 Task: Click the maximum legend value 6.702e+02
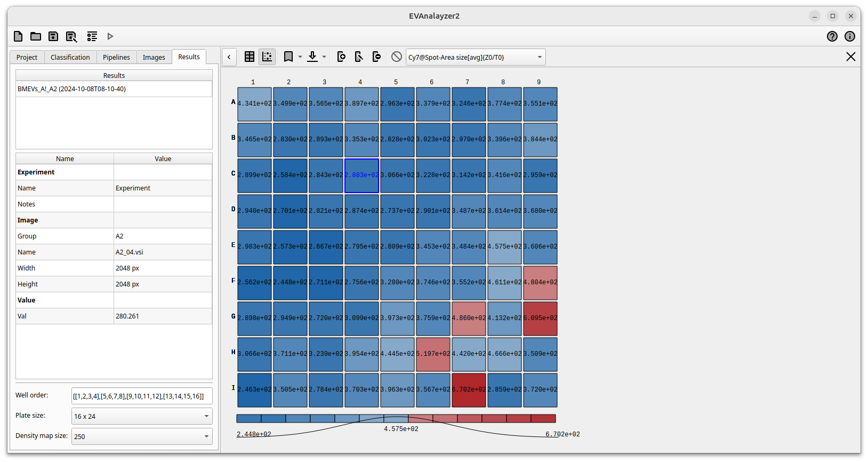pos(562,434)
